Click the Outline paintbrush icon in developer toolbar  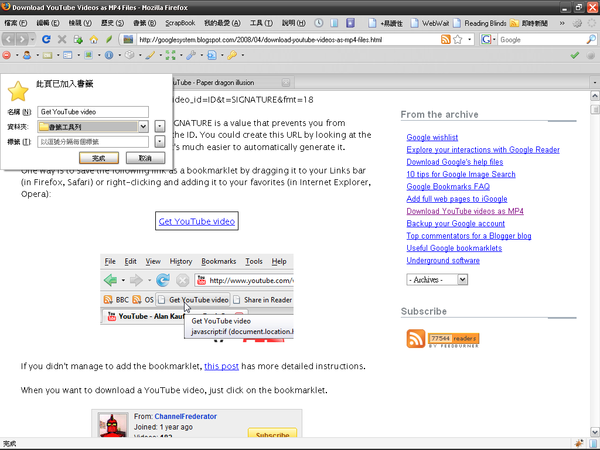pos(150,55)
